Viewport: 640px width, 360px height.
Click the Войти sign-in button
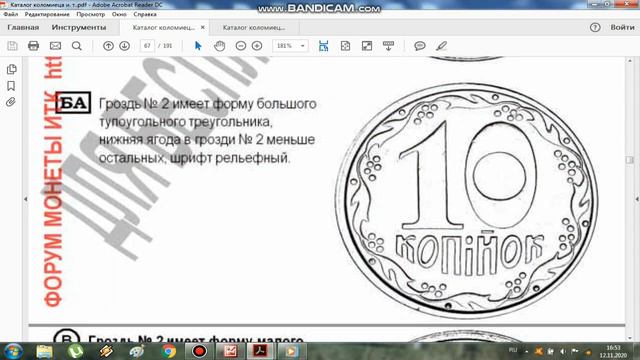pos(622,27)
